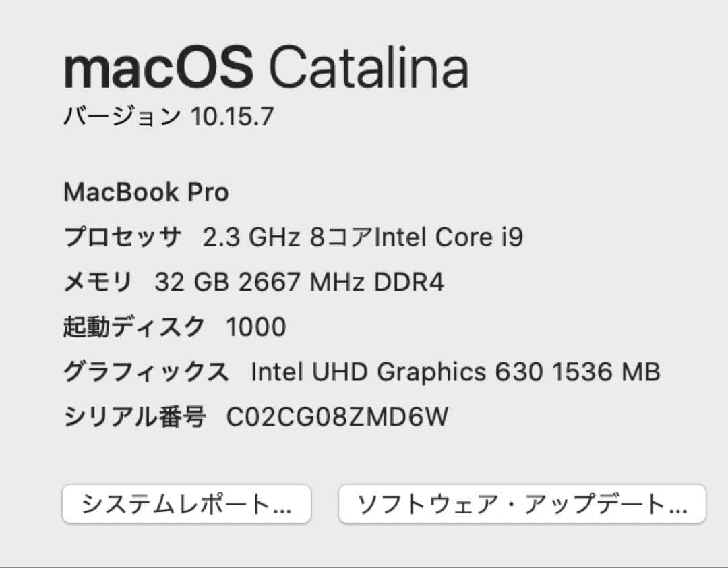Click the メモリ label
Screen dimensions: 728x568
[x=97, y=282]
